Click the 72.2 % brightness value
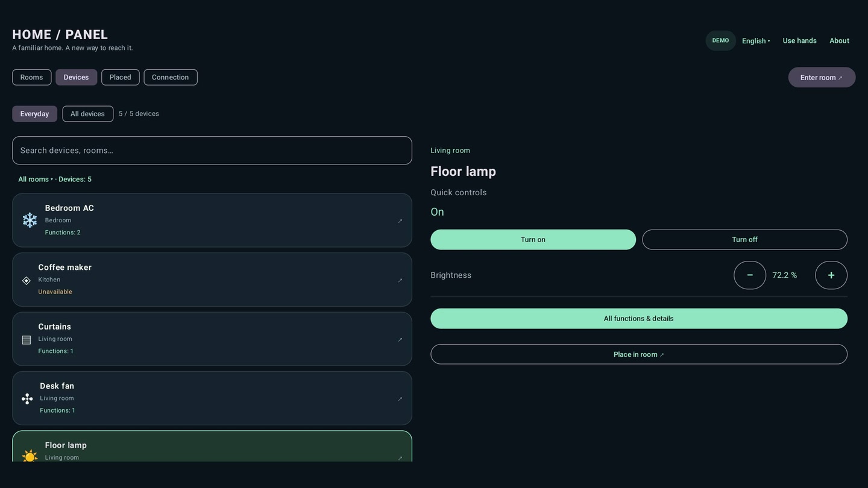The height and width of the screenshot is (488, 868). point(784,275)
